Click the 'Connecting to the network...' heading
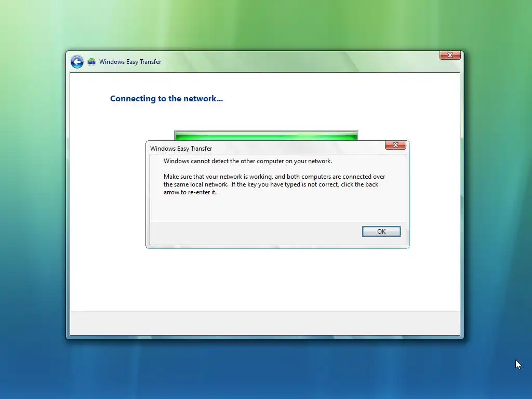This screenshot has height=399, width=532. pyautogui.click(x=166, y=98)
